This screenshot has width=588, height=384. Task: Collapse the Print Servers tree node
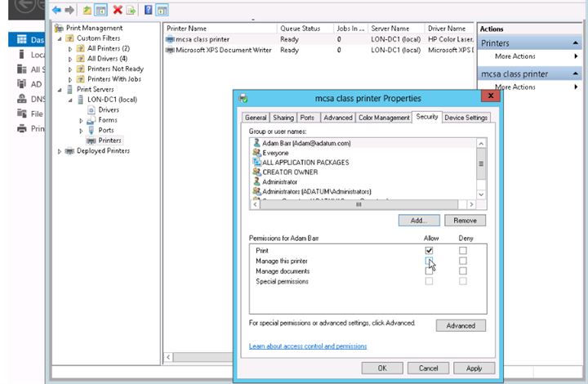tap(60, 89)
